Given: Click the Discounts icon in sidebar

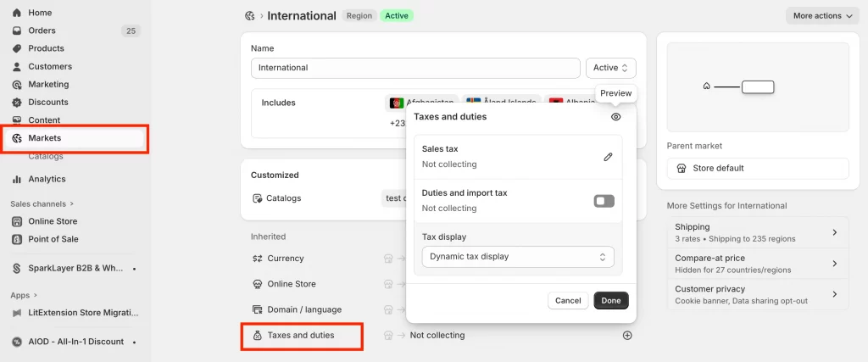Looking at the screenshot, I should coord(17,102).
